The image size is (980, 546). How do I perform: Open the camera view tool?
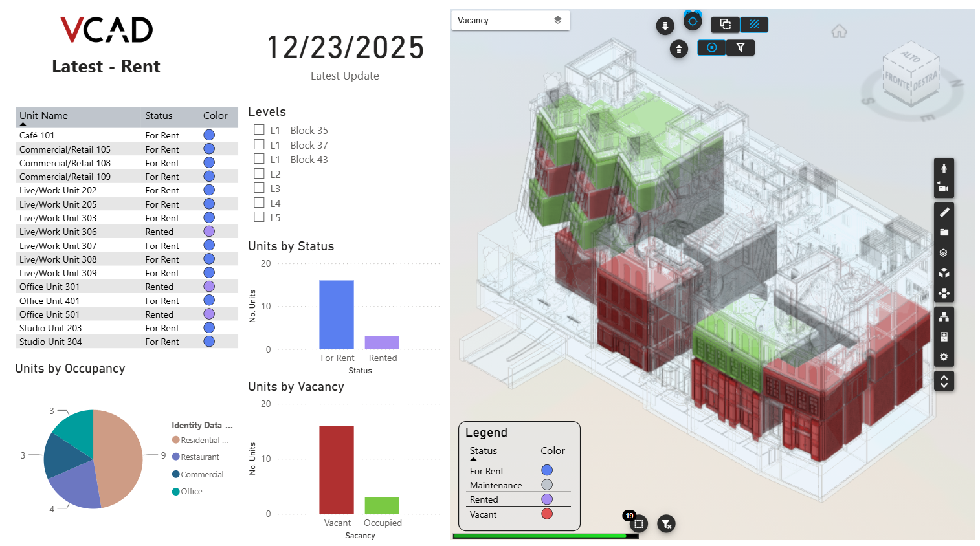coord(944,188)
